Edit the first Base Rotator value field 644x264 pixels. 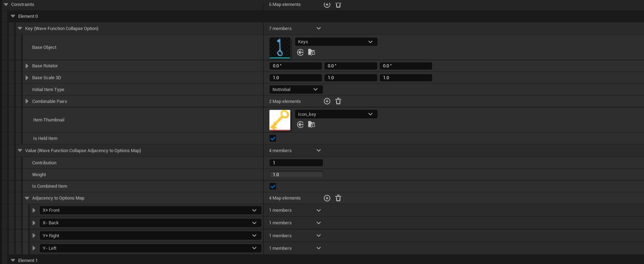pyautogui.click(x=296, y=66)
